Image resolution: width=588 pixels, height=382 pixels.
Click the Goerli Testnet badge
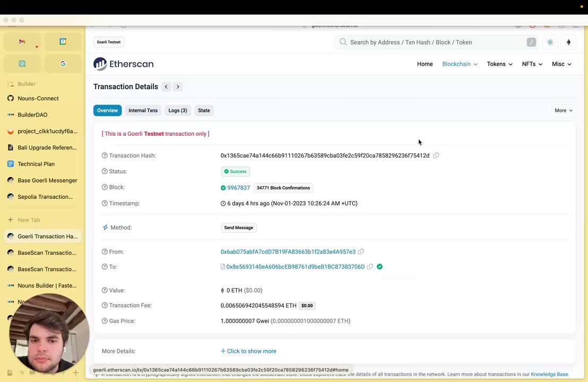[109, 42]
